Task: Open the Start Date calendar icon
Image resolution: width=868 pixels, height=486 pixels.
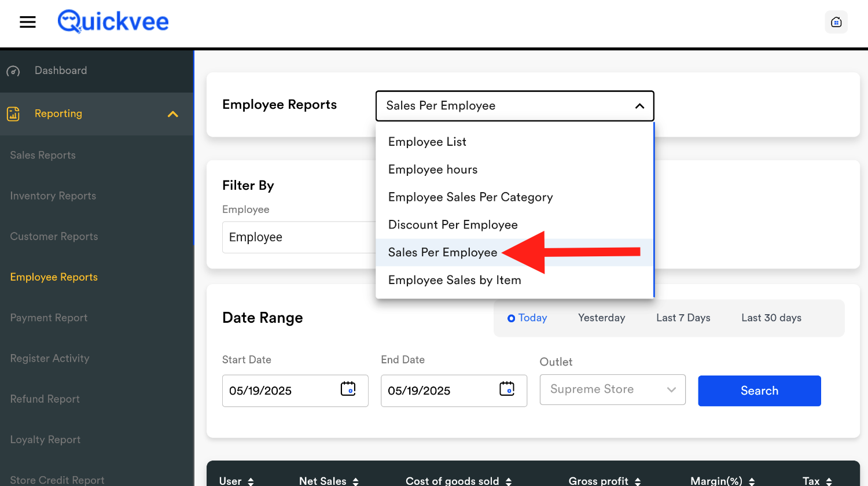Action: 348,389
